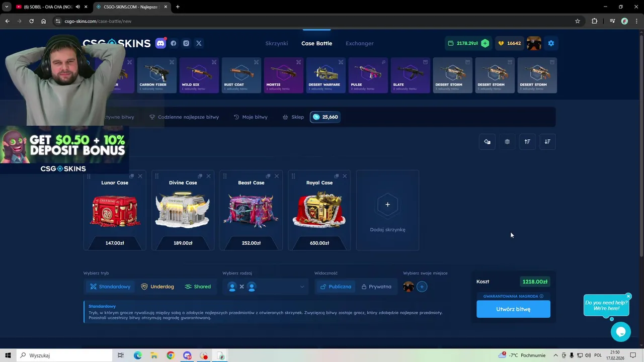644x362 pixels.
Task: Duplicate the Beast Case
Action: 268,176
